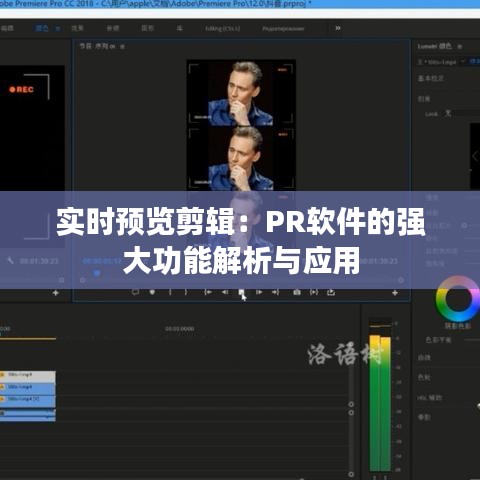The height and width of the screenshot is (480, 480).
Task: Export frame with the camera icon
Action: [297, 292]
